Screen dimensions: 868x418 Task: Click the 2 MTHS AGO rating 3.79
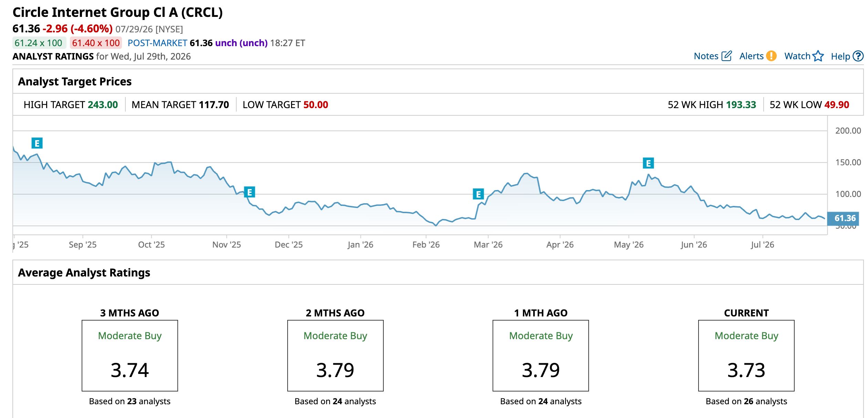(x=335, y=370)
